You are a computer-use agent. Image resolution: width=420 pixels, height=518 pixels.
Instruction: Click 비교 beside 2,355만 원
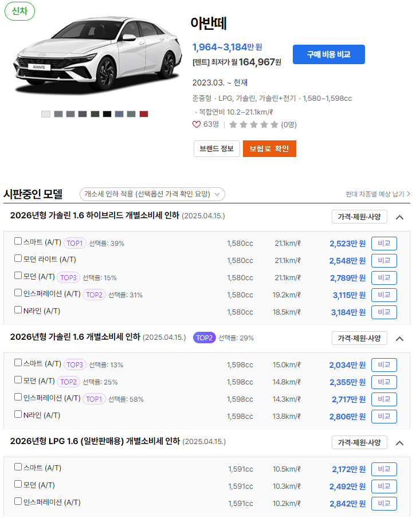384,382
